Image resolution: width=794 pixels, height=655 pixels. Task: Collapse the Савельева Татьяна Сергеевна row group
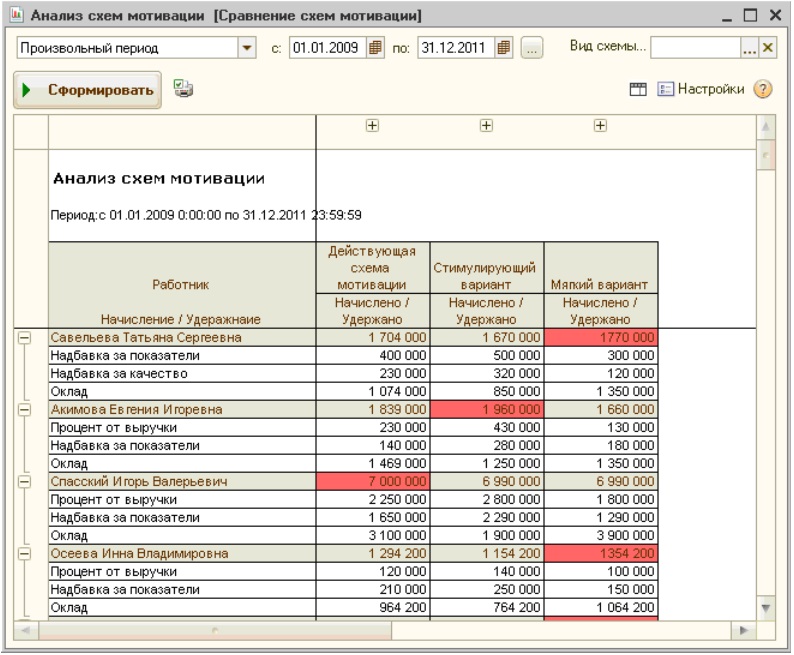click(x=25, y=338)
